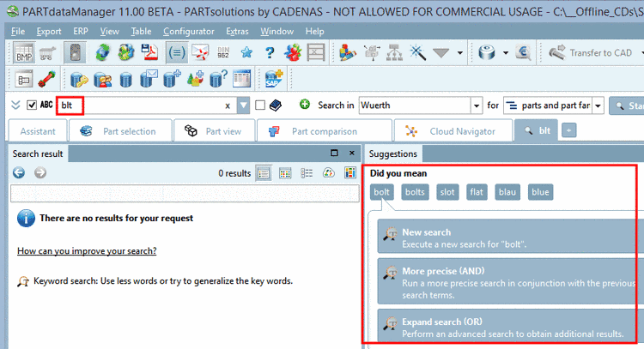
Task: Click the magic wand icon
Action: (x=417, y=53)
